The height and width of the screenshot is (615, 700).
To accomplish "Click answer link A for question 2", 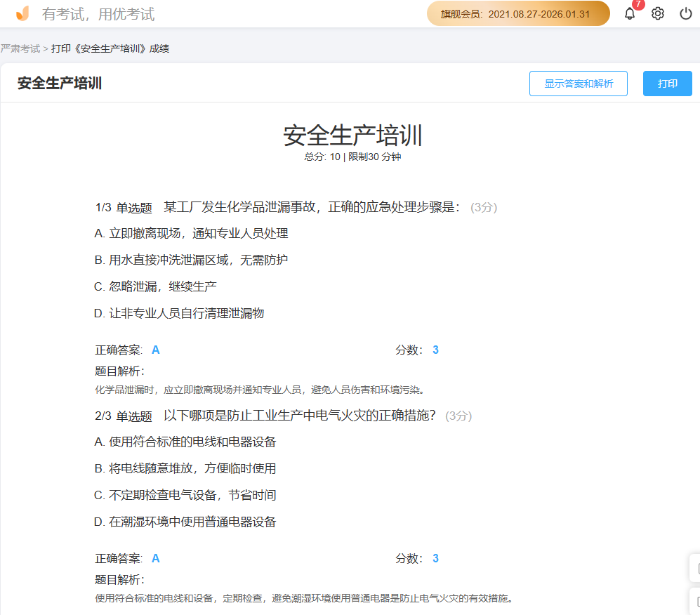I will click(x=155, y=558).
